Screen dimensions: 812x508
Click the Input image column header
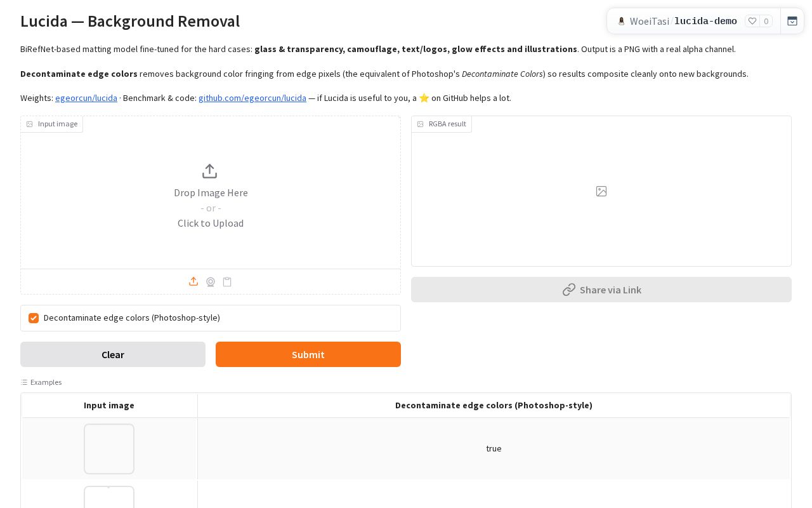pos(109,405)
